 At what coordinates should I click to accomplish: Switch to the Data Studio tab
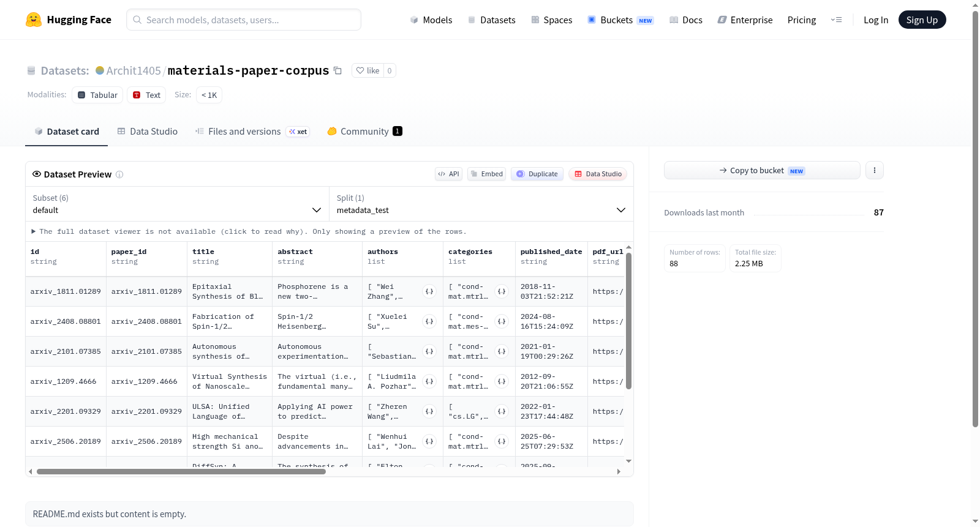pyautogui.click(x=148, y=131)
